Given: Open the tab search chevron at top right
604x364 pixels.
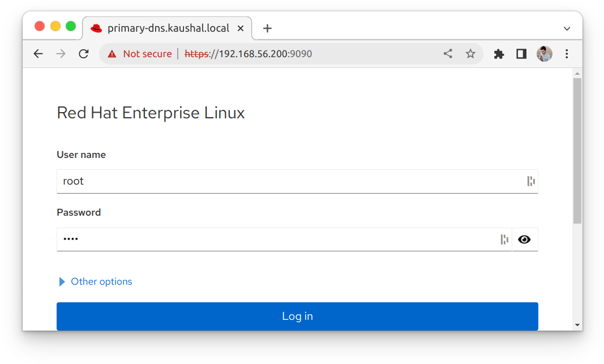Looking at the screenshot, I should point(567,28).
